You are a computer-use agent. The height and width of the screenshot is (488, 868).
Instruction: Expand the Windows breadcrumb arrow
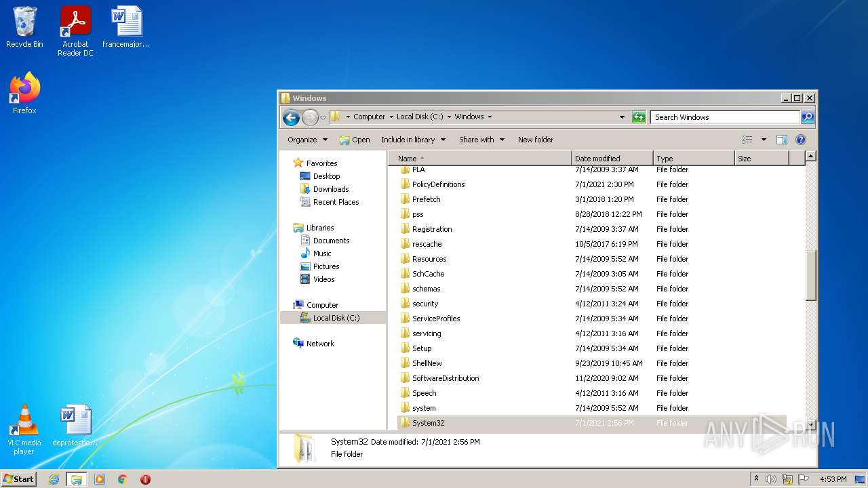tap(490, 117)
